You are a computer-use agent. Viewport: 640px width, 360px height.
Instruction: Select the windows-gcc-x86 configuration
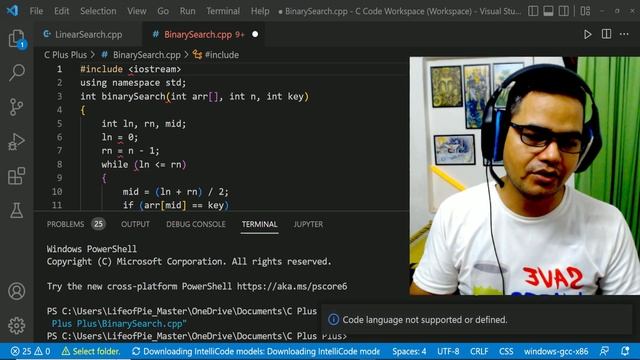[x=556, y=351]
